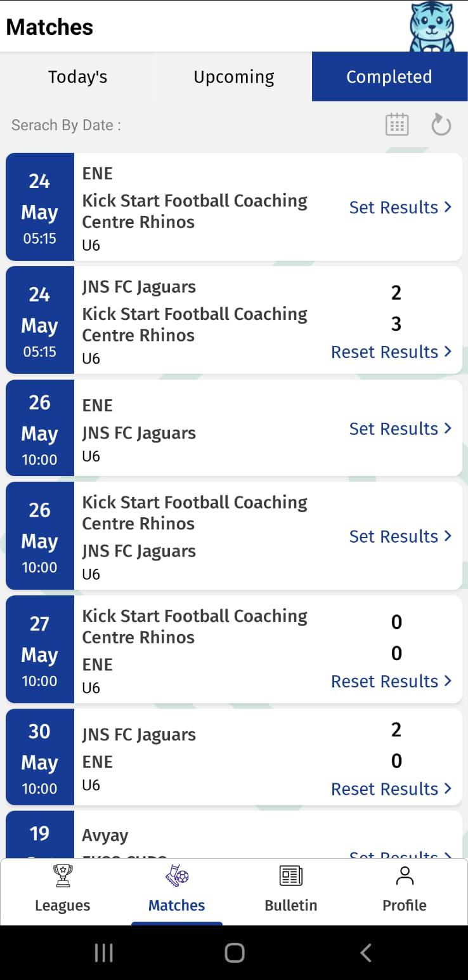Switch to the Today's tab
Viewport: 468px width, 980px height.
78,77
